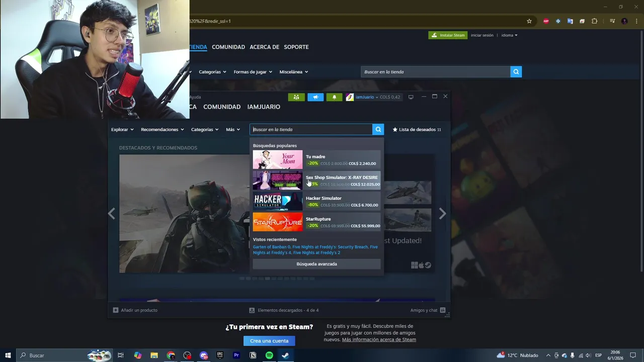Click Instalar Steam in the browser page
Screen dimensions: 644x362
(448, 35)
